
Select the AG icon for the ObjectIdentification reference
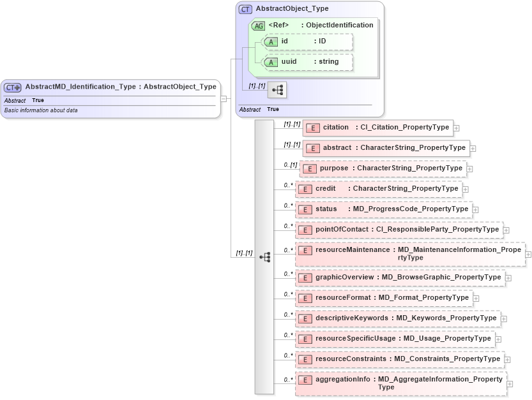259,26
